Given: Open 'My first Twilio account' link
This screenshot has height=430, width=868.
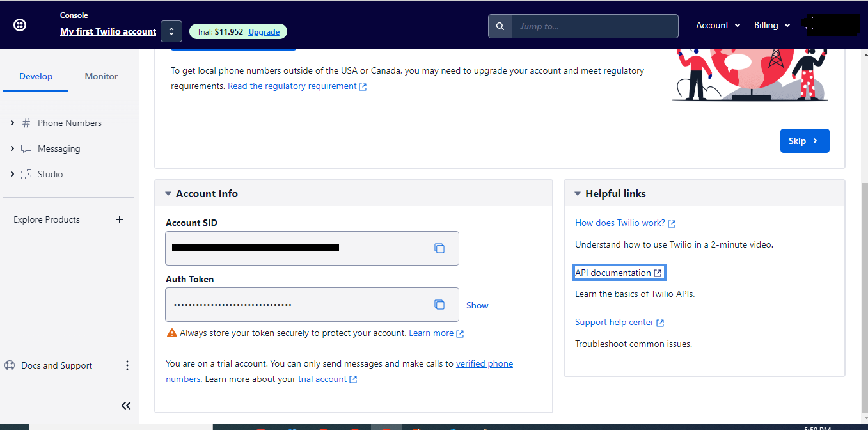Looking at the screenshot, I should pos(108,31).
